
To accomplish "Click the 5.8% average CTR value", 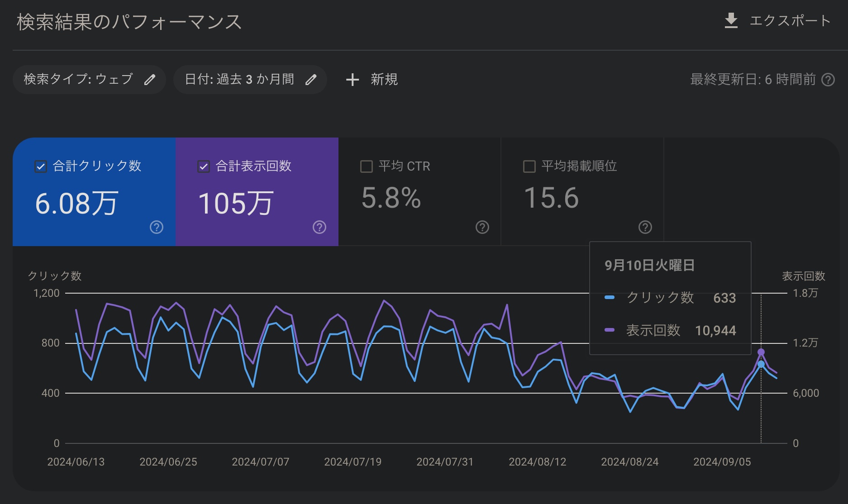I will coord(391,198).
